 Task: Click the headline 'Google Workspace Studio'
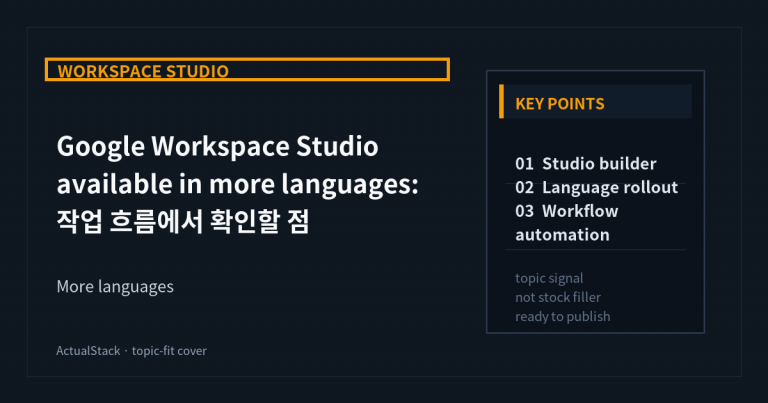point(217,146)
